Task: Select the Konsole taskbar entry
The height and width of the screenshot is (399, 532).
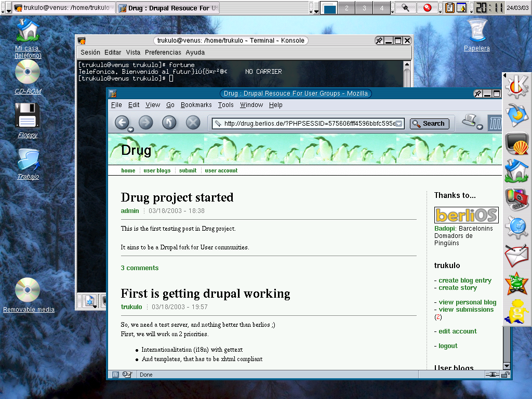Action: tap(64, 8)
